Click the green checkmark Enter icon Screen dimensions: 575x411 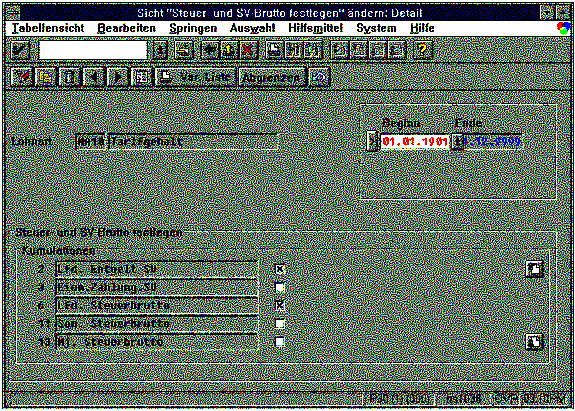[20, 50]
